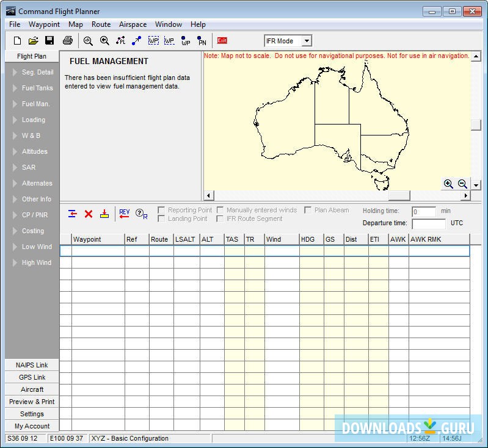Click the PL route points toolbar icon

pyautogui.click(x=121, y=41)
